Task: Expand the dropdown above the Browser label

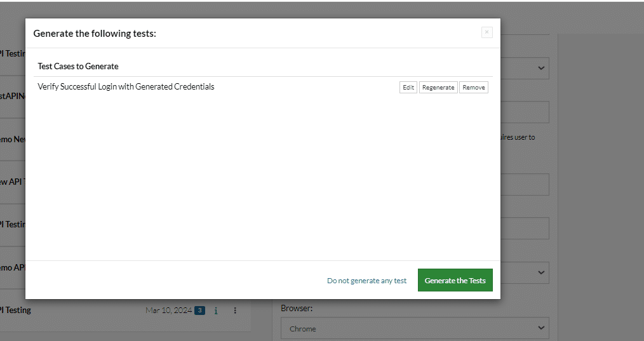Action: tap(525, 272)
